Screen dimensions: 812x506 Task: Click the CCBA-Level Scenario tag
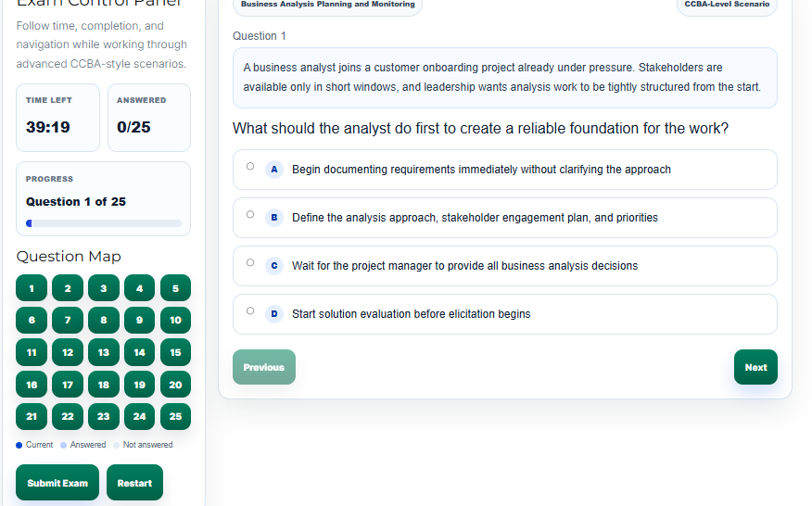tap(727, 6)
